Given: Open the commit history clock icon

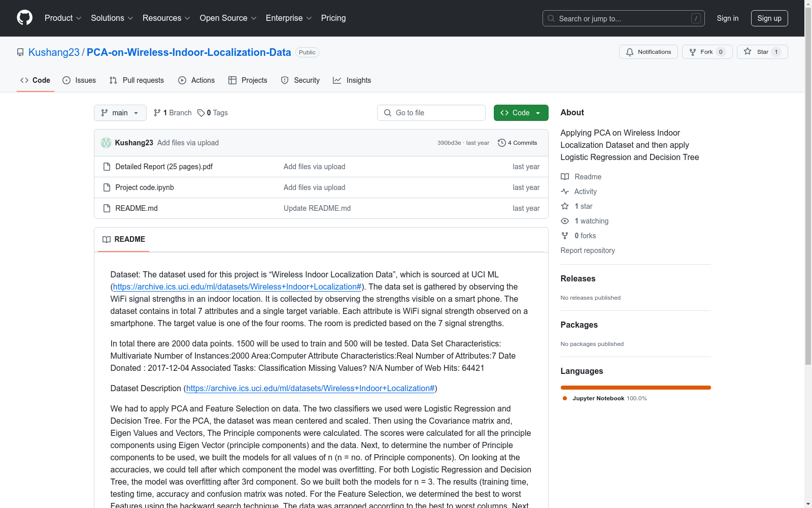Looking at the screenshot, I should pos(502,143).
